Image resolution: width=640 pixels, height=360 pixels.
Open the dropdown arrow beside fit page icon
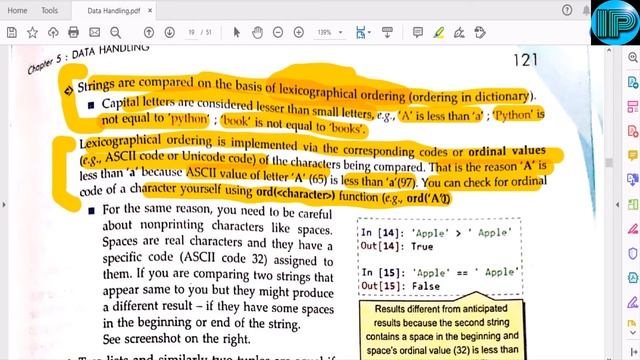[x=369, y=32]
